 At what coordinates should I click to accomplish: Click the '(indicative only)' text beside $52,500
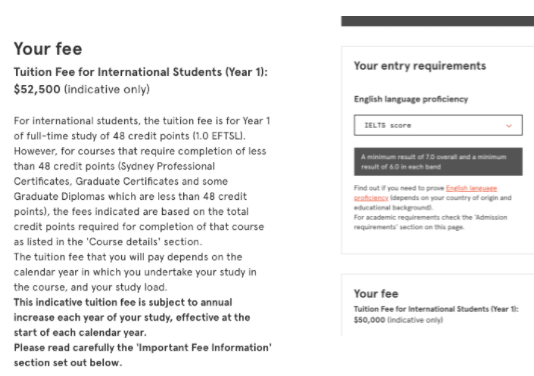tap(107, 89)
